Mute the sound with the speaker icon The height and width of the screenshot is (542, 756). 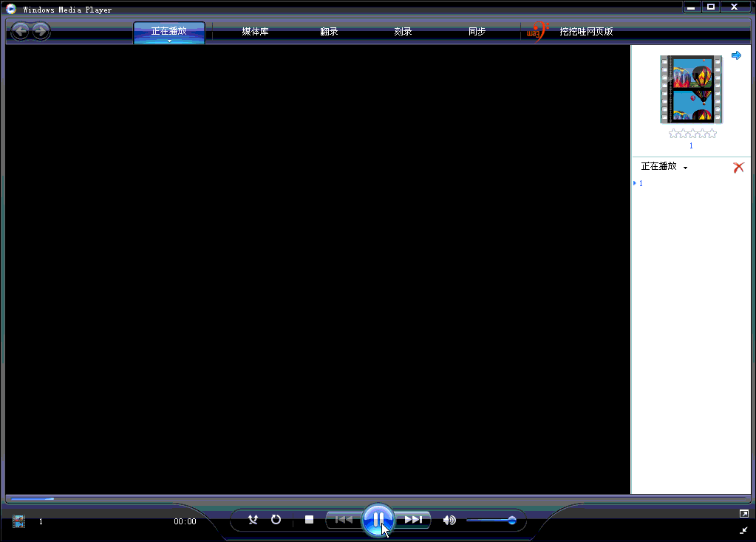pyautogui.click(x=449, y=520)
